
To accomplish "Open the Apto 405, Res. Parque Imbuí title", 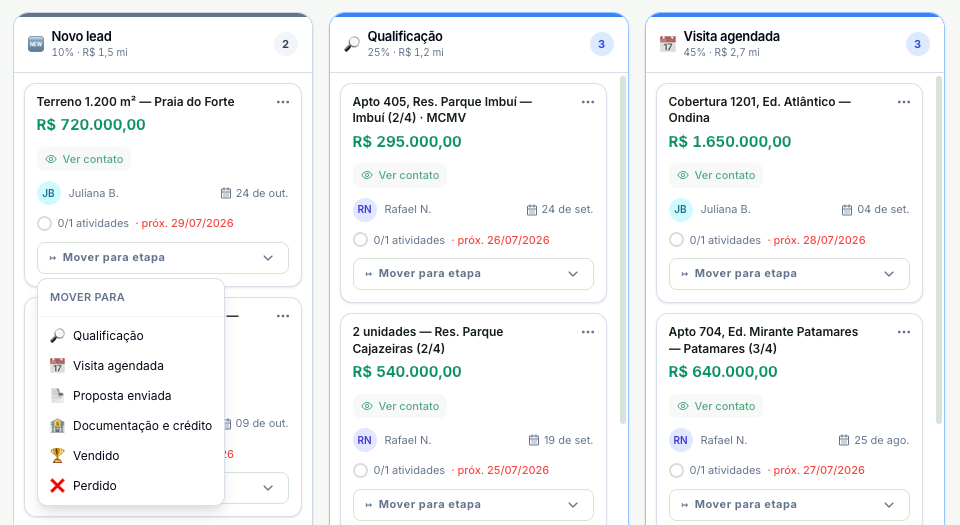I will tap(442, 110).
